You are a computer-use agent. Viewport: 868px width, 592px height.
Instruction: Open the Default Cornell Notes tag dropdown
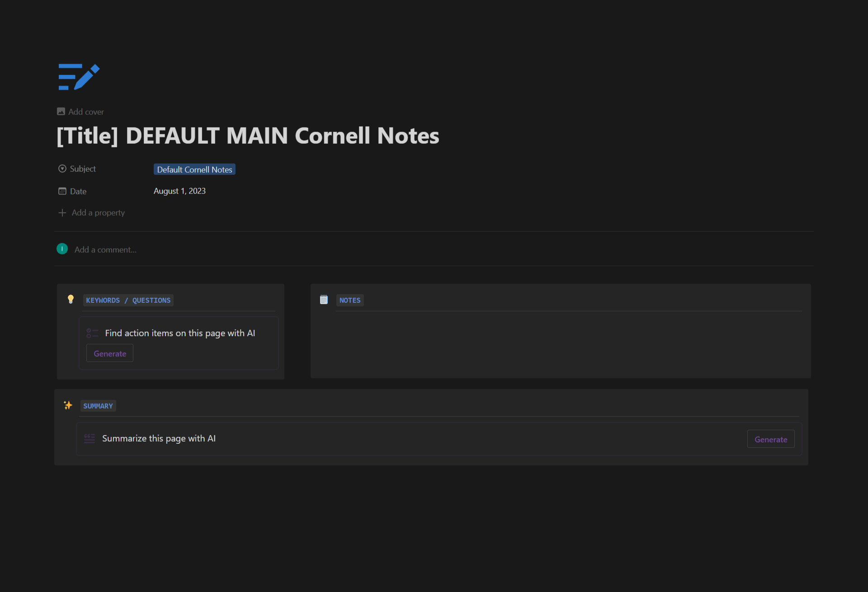click(x=194, y=169)
